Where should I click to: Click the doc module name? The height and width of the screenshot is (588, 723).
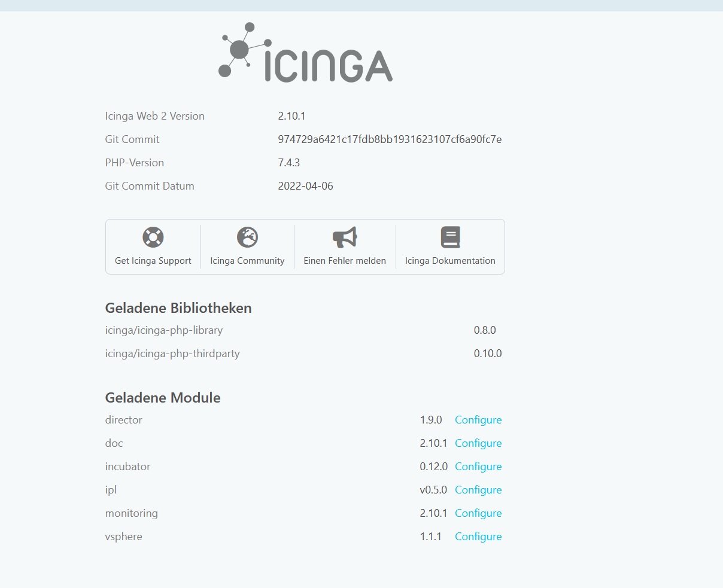[x=114, y=443]
